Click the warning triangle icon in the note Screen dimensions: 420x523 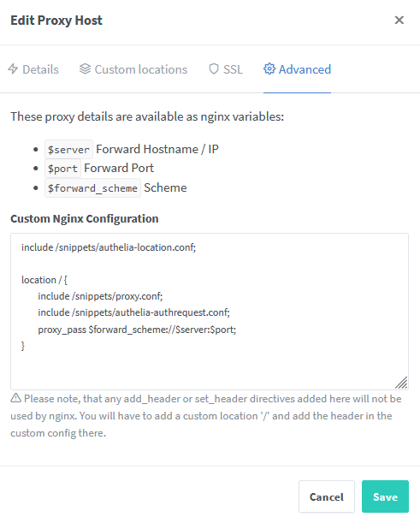point(15,398)
